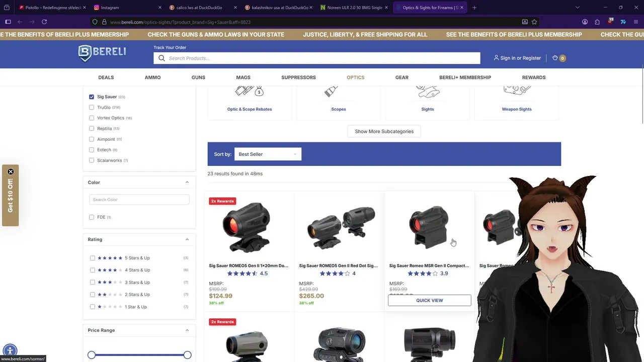The width and height of the screenshot is (644, 362).
Task: Collapse the Rating filter section
Action: 187,239
